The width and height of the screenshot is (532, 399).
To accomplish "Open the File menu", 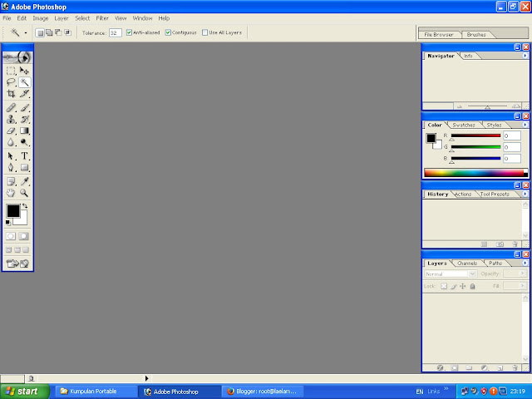I will [x=7, y=18].
